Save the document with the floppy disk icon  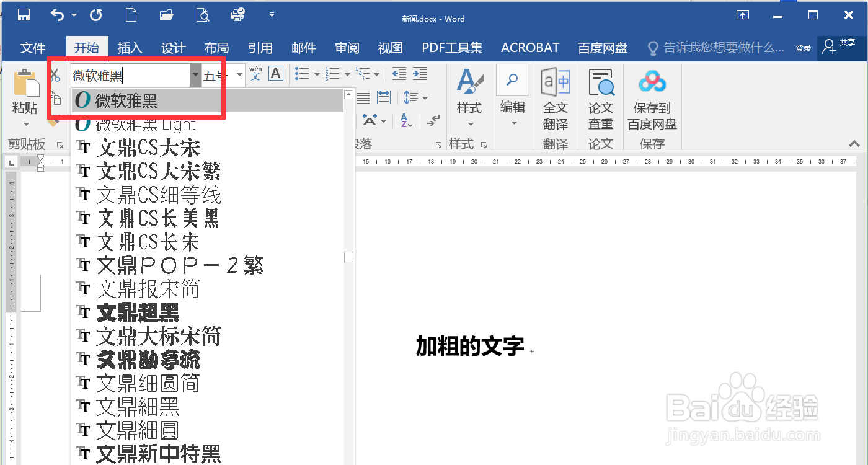(x=24, y=15)
